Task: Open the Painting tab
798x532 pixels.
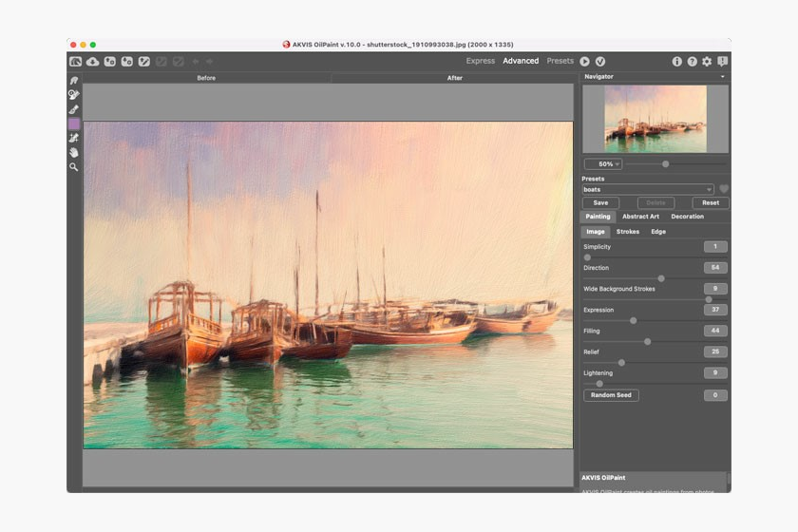Action: coord(598,217)
